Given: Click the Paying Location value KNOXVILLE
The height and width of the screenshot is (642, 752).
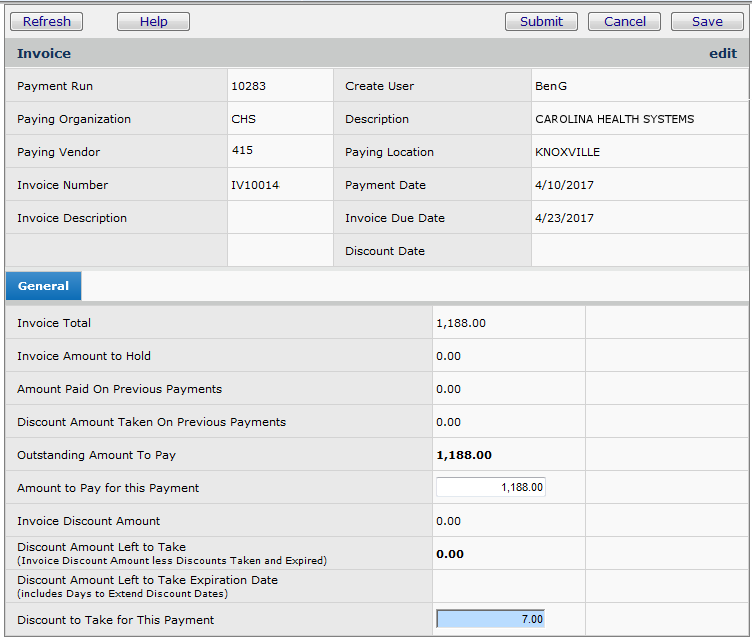Looking at the screenshot, I should pos(567,153).
